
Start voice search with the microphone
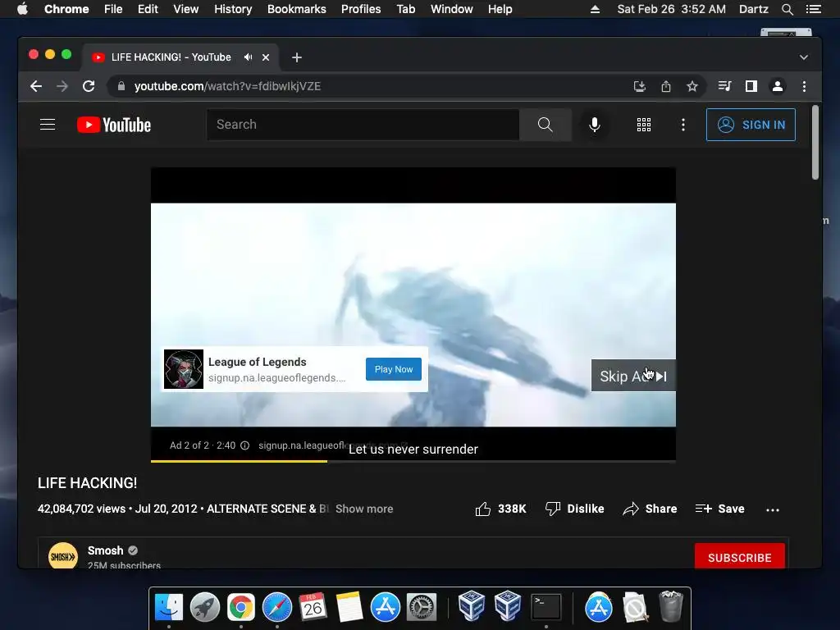coord(594,125)
